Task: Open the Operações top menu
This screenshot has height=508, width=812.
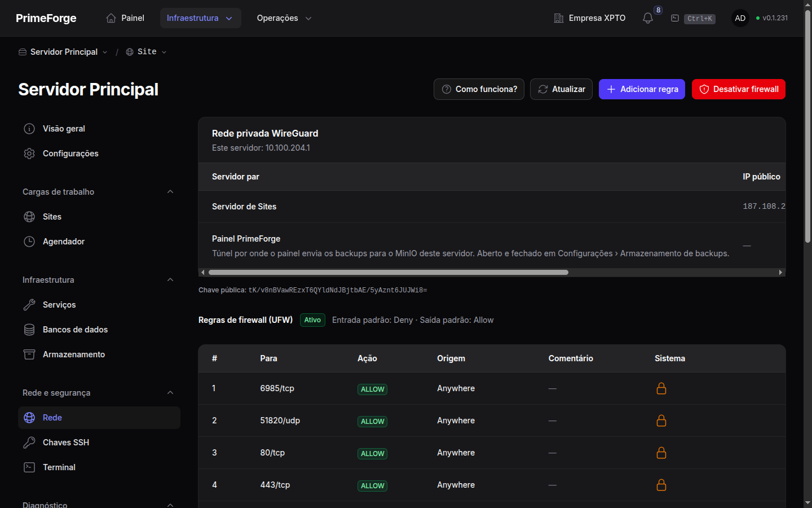Action: point(284,18)
